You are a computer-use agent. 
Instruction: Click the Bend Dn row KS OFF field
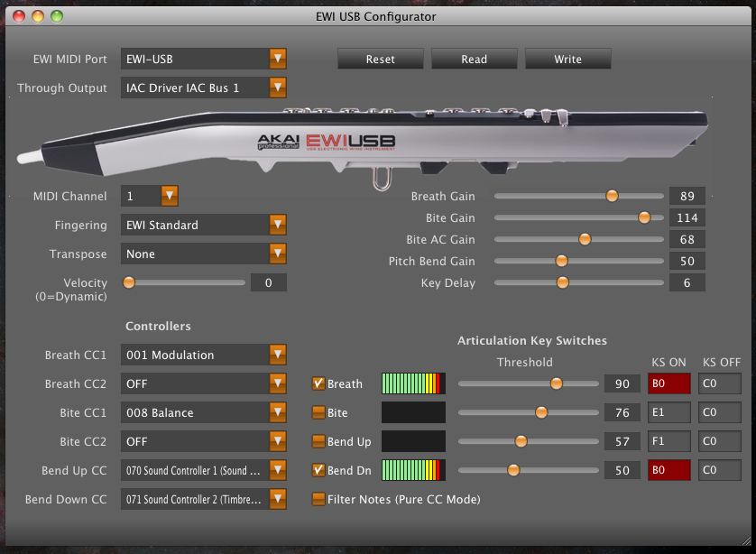click(x=720, y=471)
